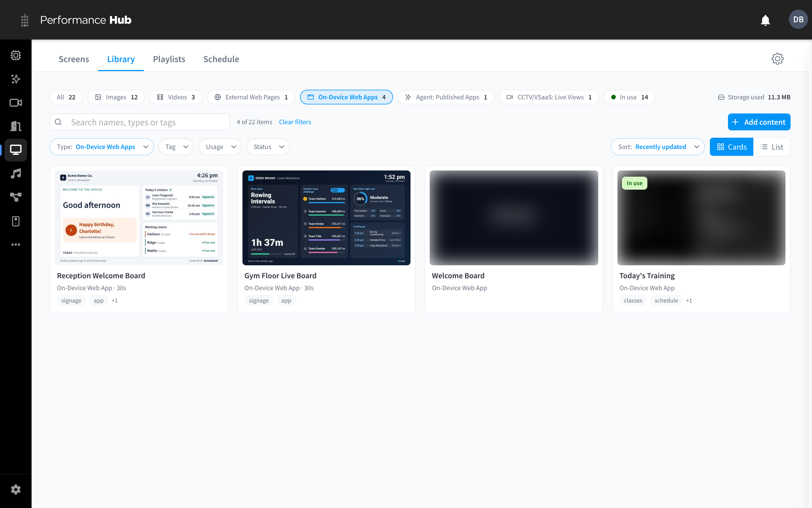Toggle External Web Pages filter chip
Viewport: 812px width, 508px height.
pos(251,97)
